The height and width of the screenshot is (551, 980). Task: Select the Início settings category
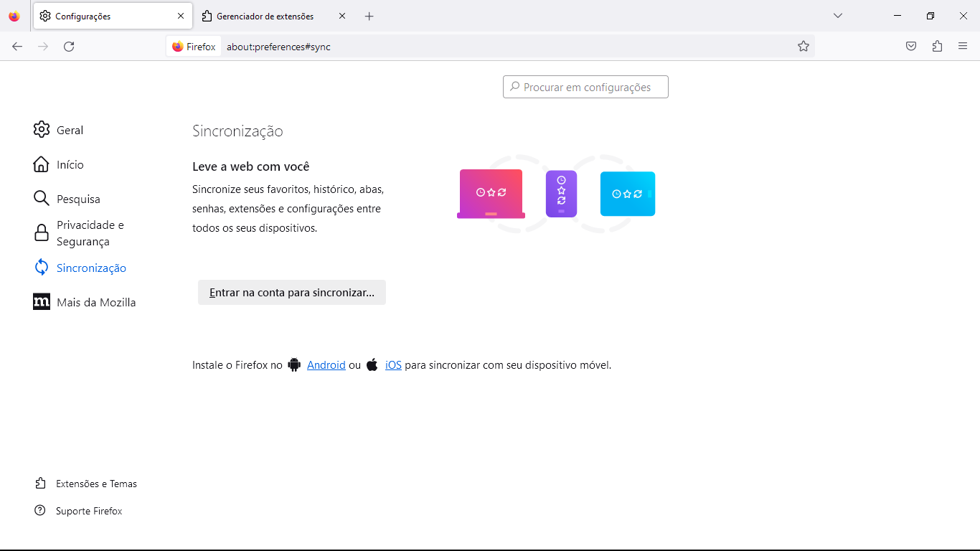tap(70, 164)
